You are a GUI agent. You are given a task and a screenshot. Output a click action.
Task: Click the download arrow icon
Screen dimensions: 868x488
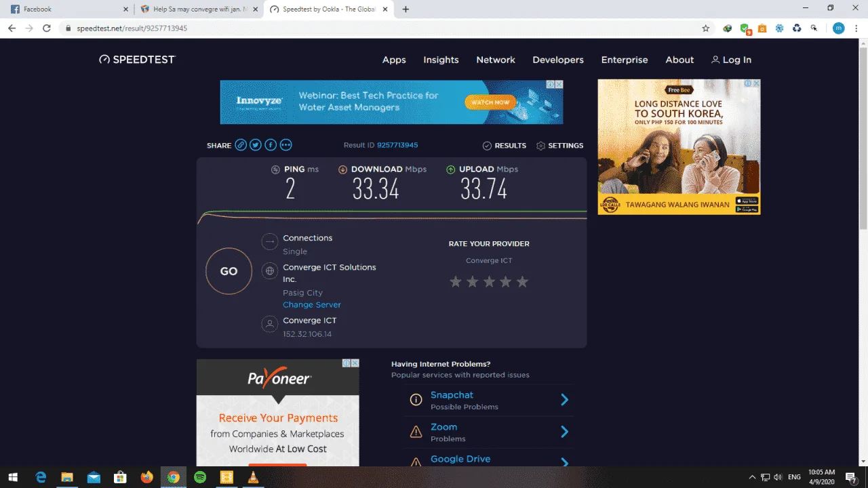342,169
